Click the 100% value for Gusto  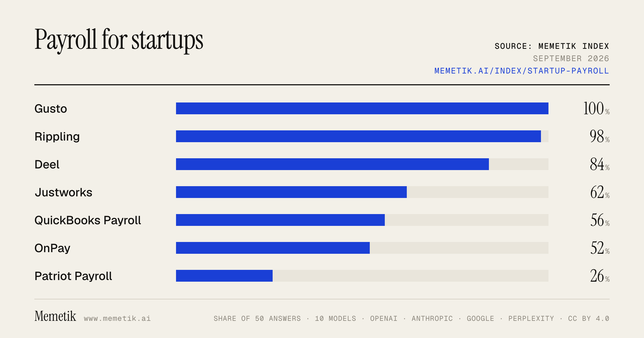tap(597, 108)
